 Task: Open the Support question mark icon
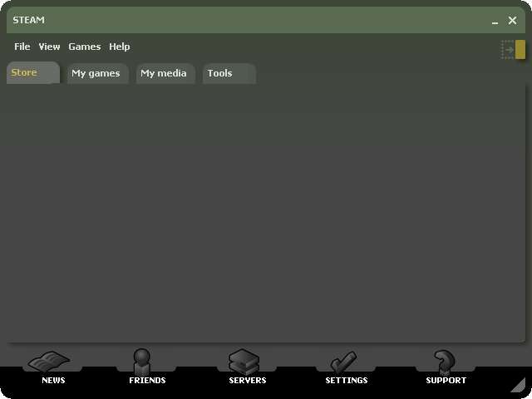pyautogui.click(x=444, y=362)
